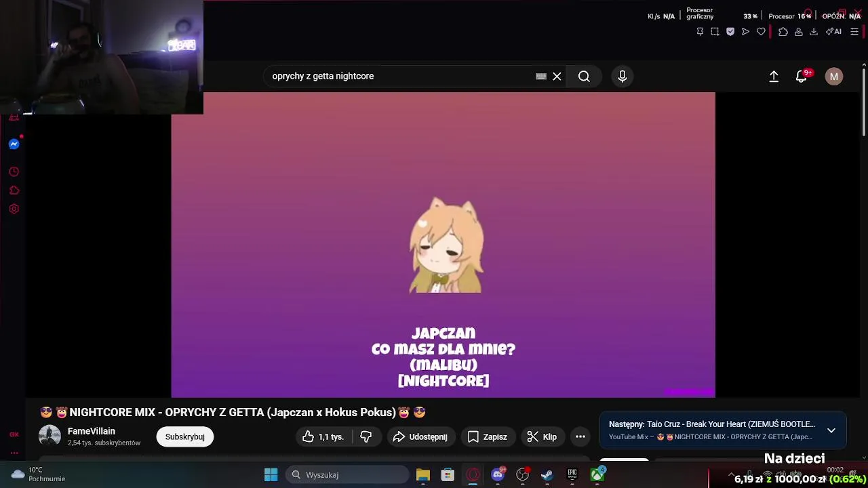Click the video player area
This screenshot has width=868, height=488.
(x=443, y=245)
